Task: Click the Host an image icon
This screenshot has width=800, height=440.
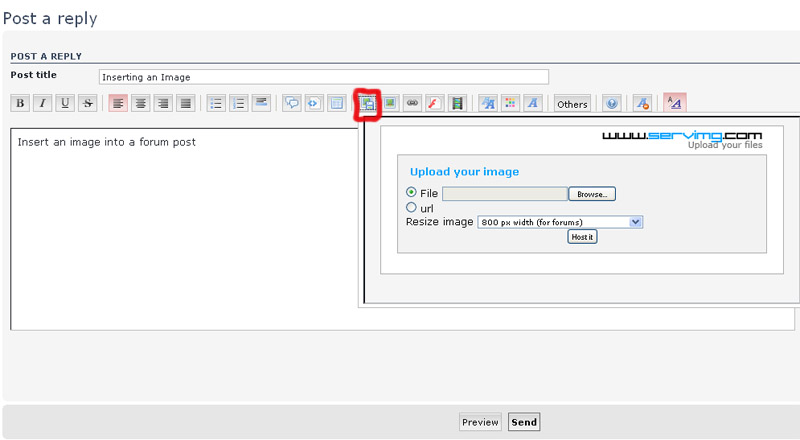Action: click(367, 104)
